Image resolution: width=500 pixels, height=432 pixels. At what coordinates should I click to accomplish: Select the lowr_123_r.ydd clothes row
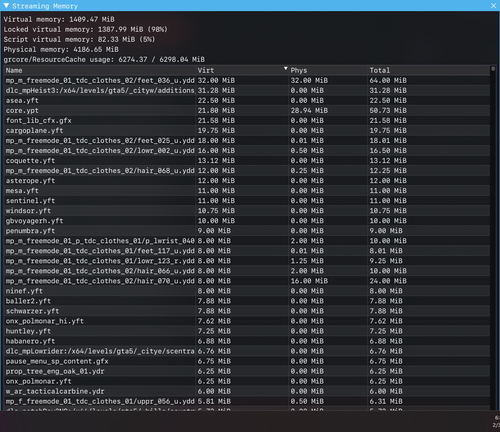[x=247, y=261]
